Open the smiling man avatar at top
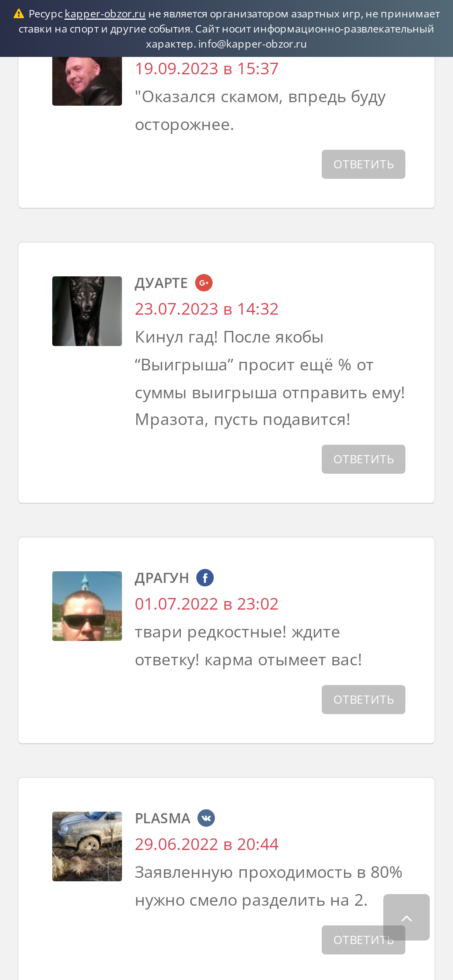 click(x=87, y=81)
